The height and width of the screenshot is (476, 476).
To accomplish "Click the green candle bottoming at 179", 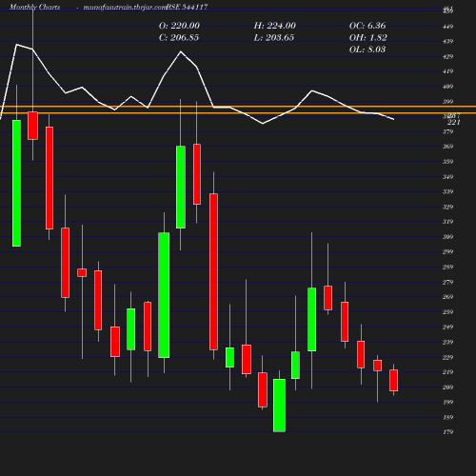I will tap(279, 406).
